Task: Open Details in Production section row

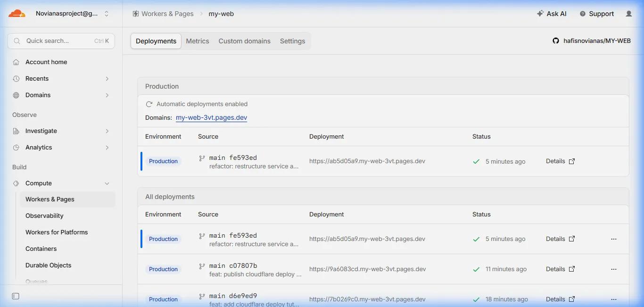Action: 555,161
